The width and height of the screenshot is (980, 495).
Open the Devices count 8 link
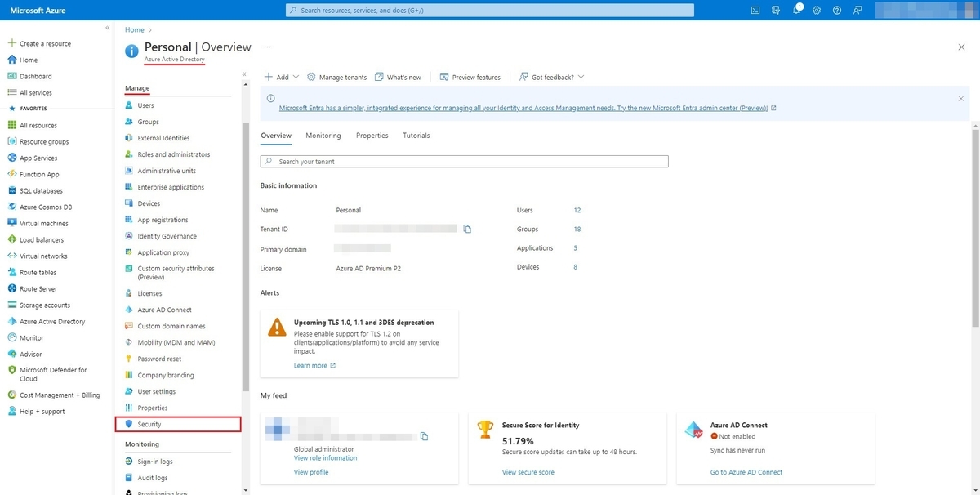576,267
